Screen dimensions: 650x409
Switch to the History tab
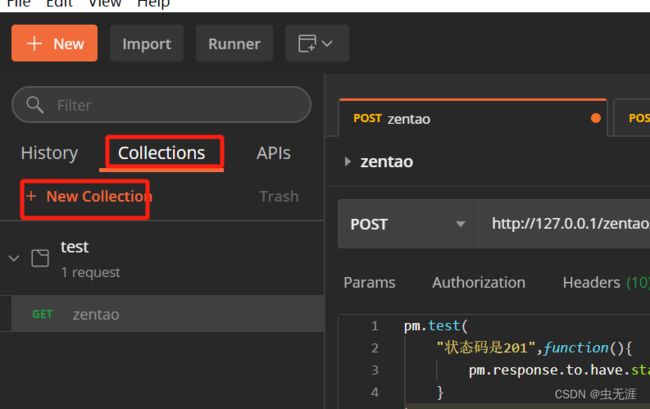(49, 153)
